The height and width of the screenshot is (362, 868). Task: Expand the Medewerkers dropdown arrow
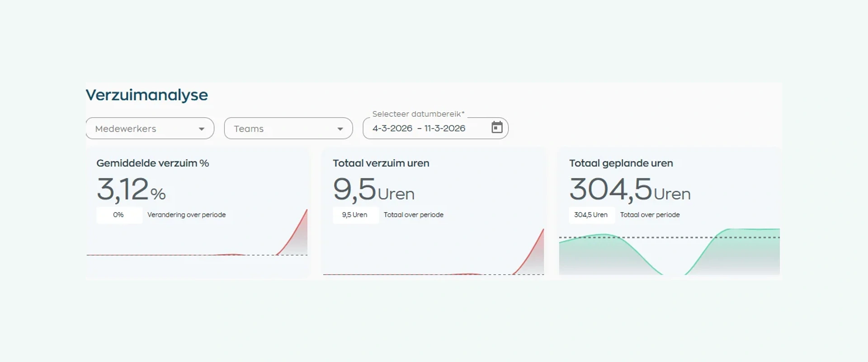tap(202, 129)
